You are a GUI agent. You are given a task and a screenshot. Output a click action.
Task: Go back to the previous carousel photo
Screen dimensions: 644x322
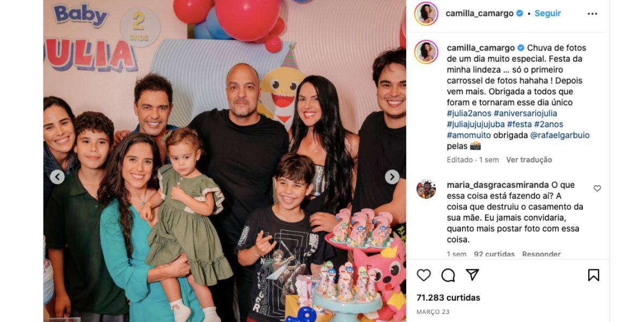click(57, 177)
